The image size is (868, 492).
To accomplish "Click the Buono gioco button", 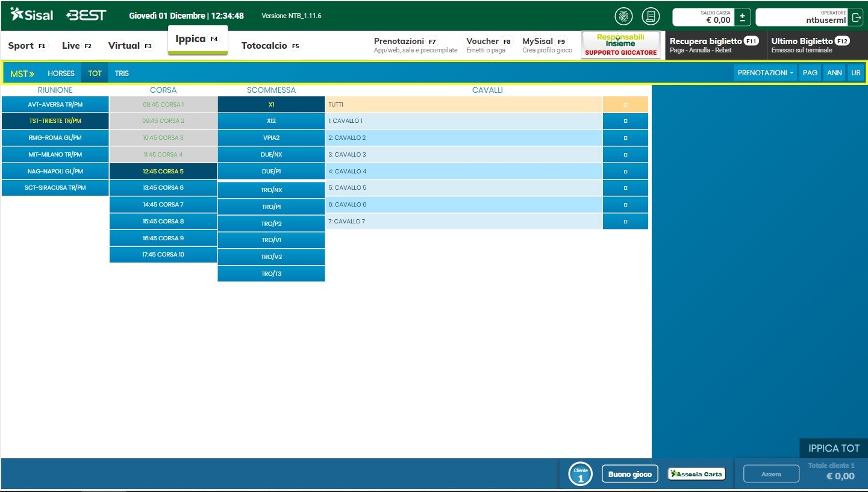I will pos(630,475).
